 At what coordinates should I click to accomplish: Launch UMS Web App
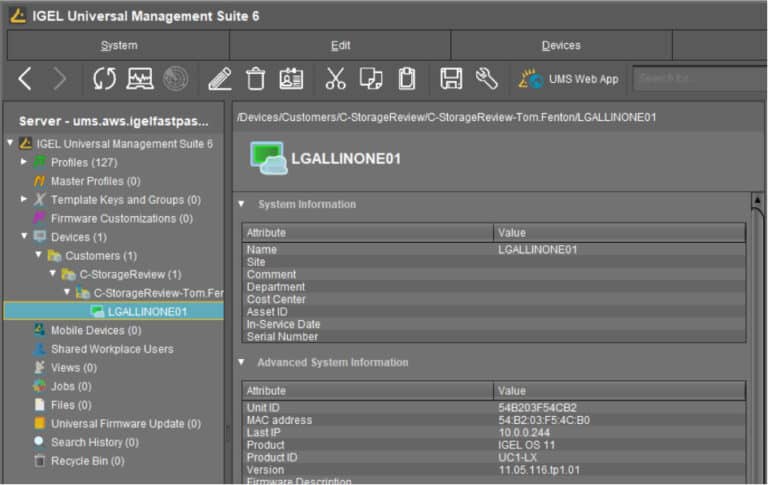coord(569,79)
